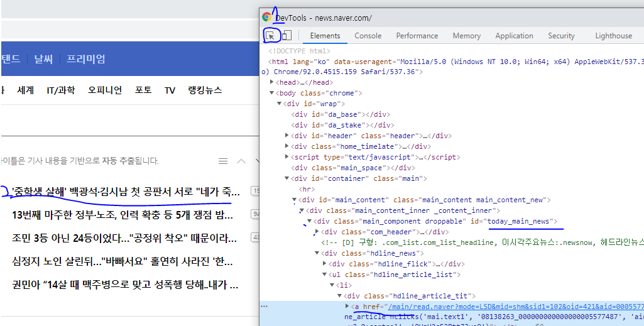Open headline '중학생 살해' 백광석·김시남

pyautogui.click(x=126, y=192)
